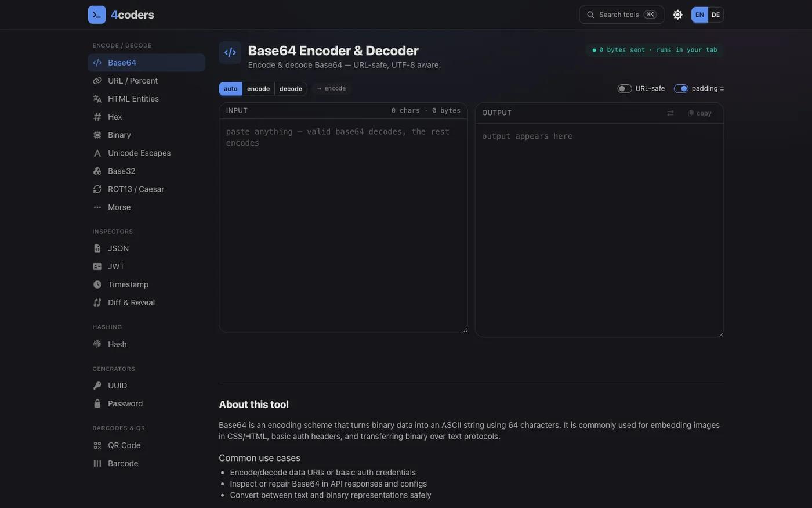The width and height of the screenshot is (812, 508).
Task: Click the Hash fingerprint icon
Action: click(x=97, y=344)
